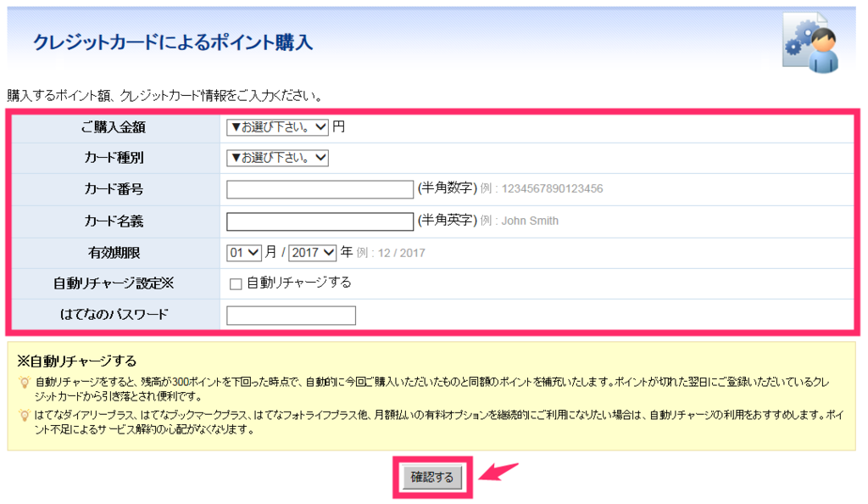
Task: Click the はてなのパスワード row label
Action: (x=114, y=315)
